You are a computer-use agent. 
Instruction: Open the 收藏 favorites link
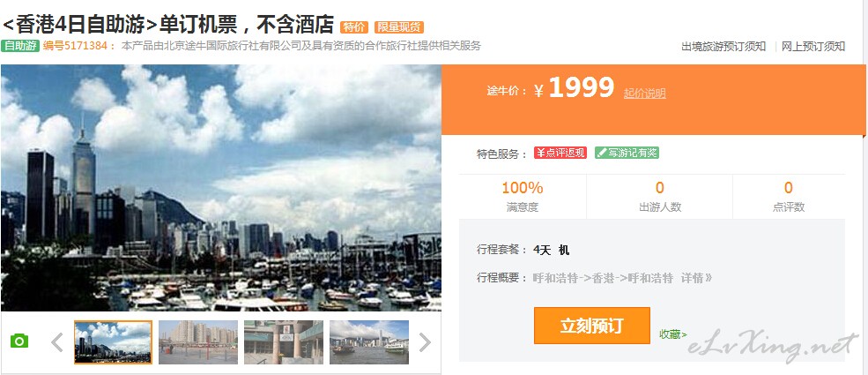click(672, 334)
